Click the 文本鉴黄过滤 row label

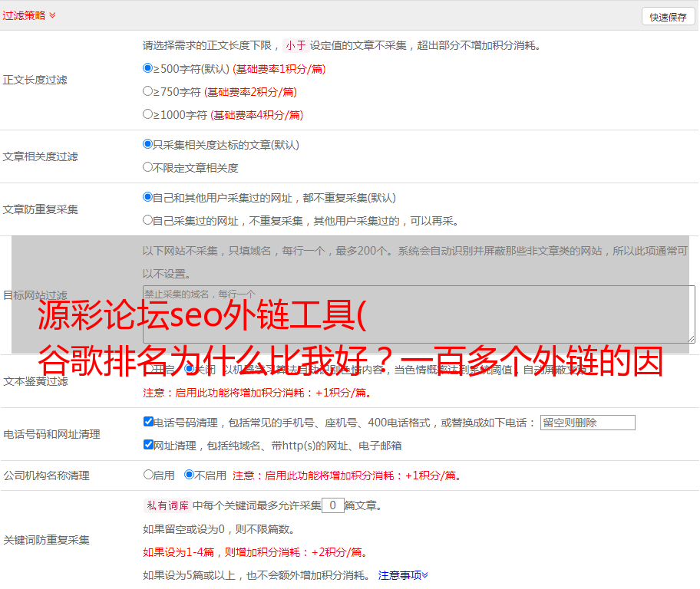coord(36,381)
